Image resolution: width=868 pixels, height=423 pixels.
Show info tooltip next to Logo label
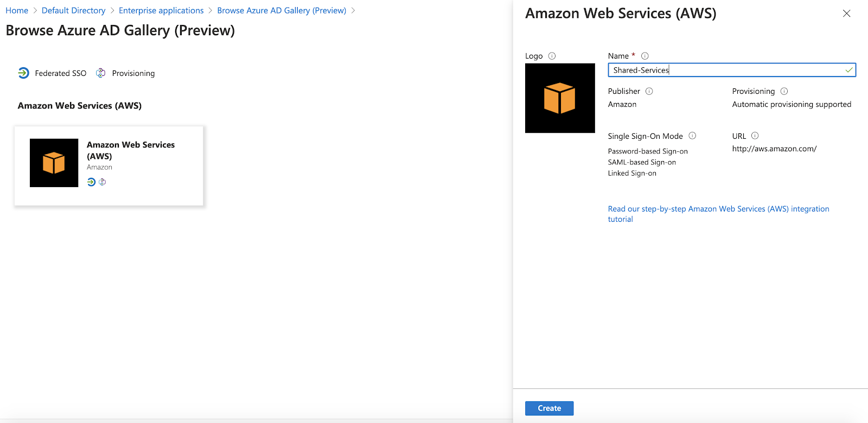tap(552, 56)
